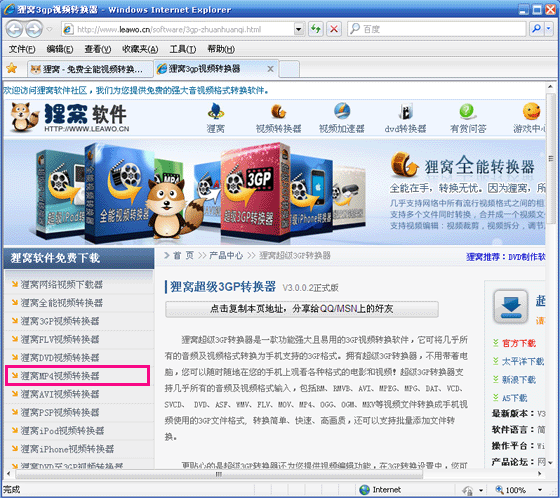Click the 点击复制本页地址 share button
Screen dimensions: 560x498
pos(302,309)
